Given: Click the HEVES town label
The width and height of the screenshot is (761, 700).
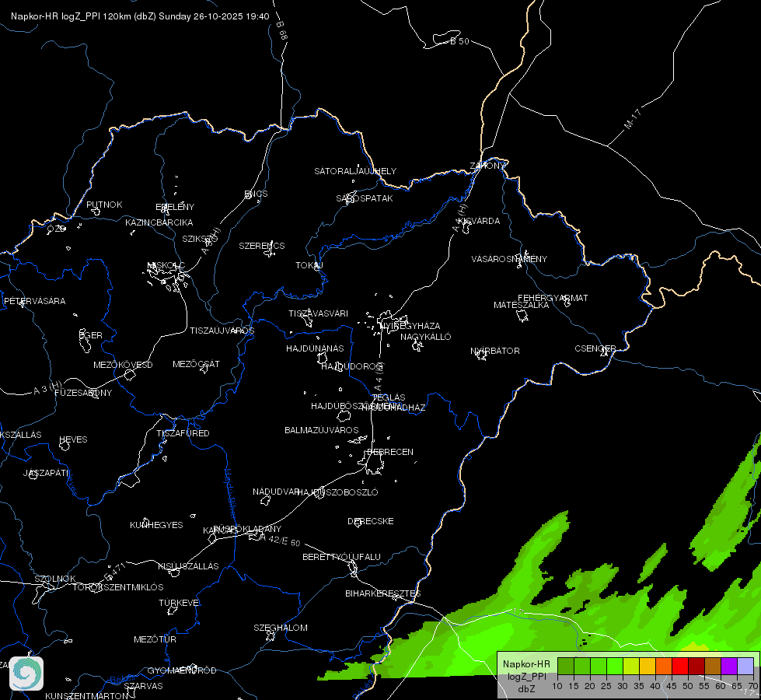Looking at the screenshot, I should (73, 439).
